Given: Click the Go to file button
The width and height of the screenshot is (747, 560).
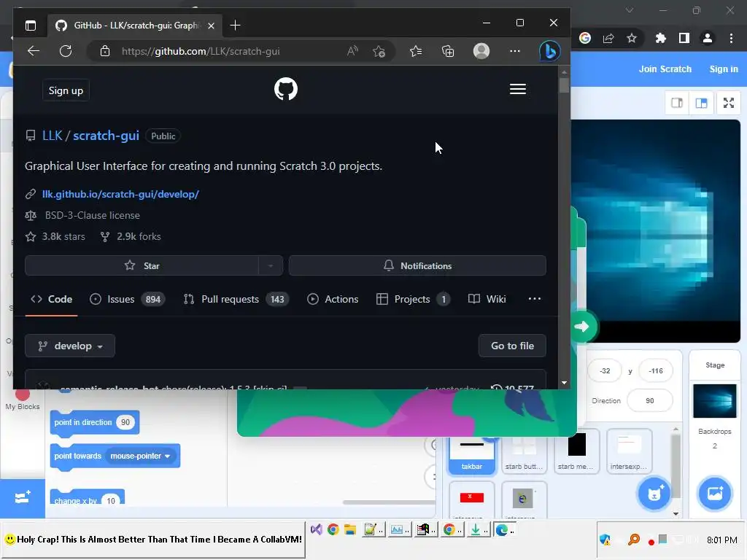Looking at the screenshot, I should (x=512, y=346).
